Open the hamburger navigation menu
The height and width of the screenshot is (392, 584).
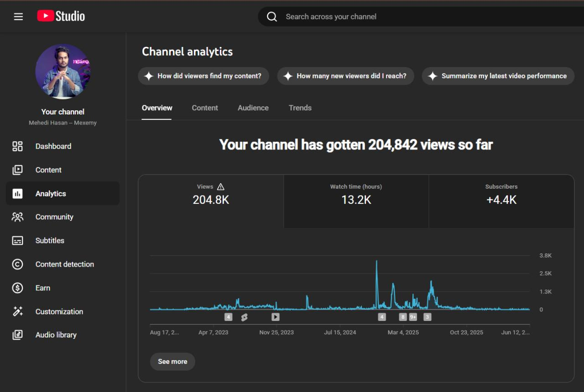18,17
